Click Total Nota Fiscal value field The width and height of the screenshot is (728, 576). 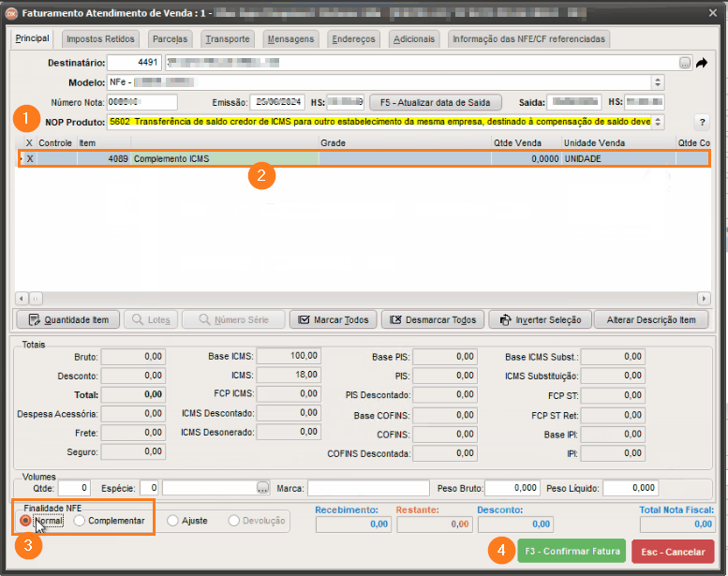tap(676, 524)
